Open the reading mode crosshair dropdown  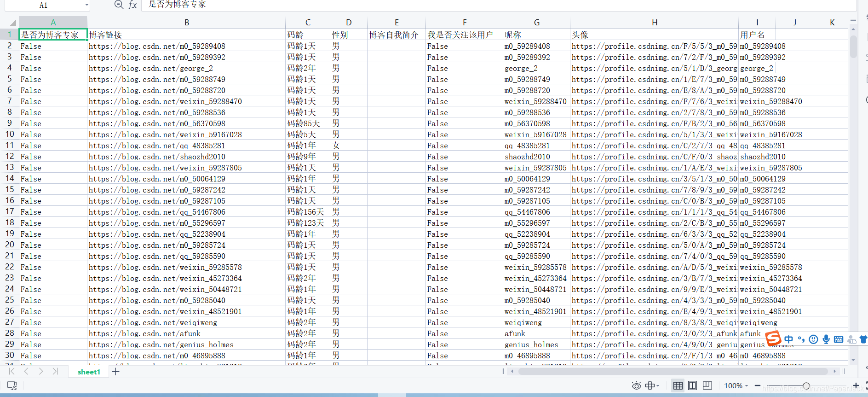652,385
